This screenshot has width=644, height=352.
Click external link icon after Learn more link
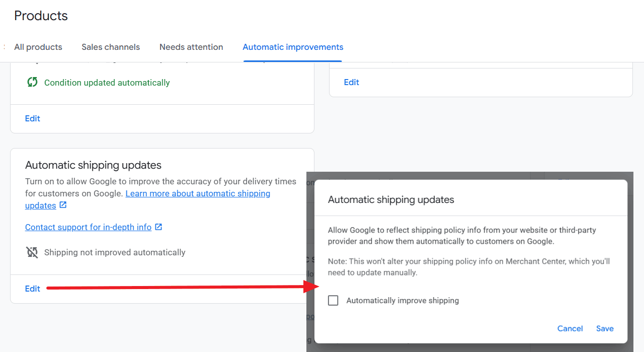click(63, 205)
